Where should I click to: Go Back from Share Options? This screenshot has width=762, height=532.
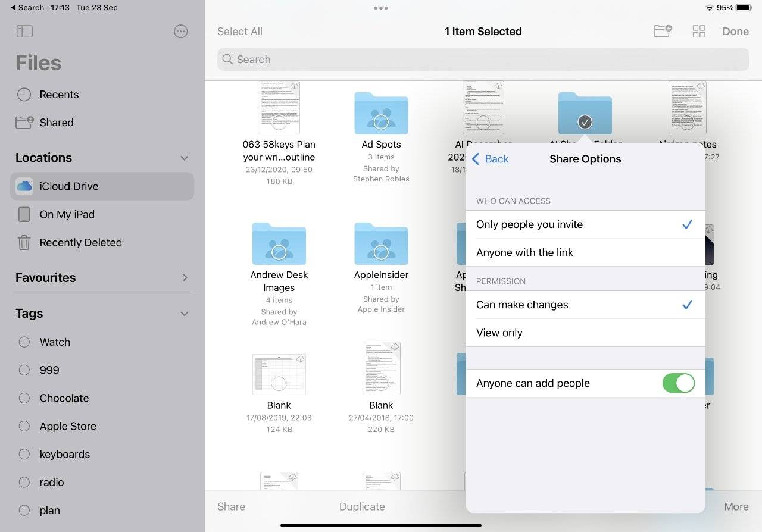[490, 159]
